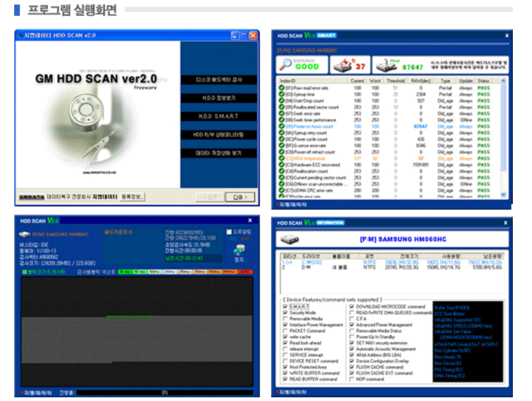
Task: Toggle Advanced Power Management checkbox
Action: point(352,325)
